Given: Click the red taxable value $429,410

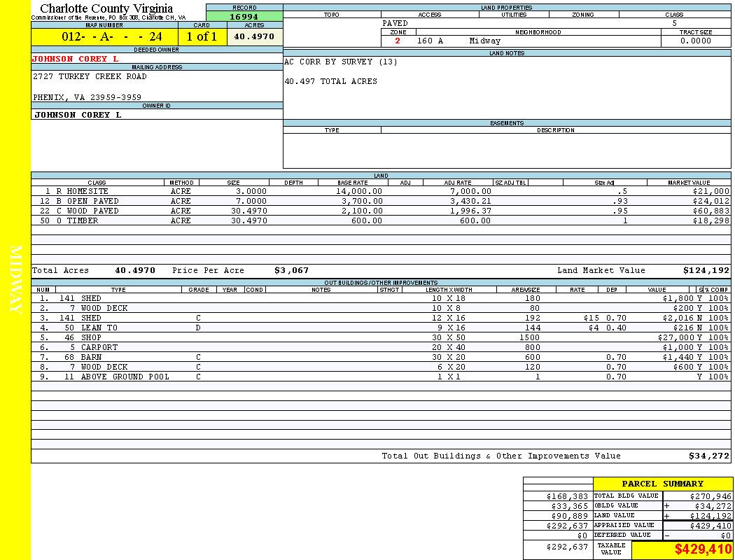Looking at the screenshot, I should pos(703,549).
